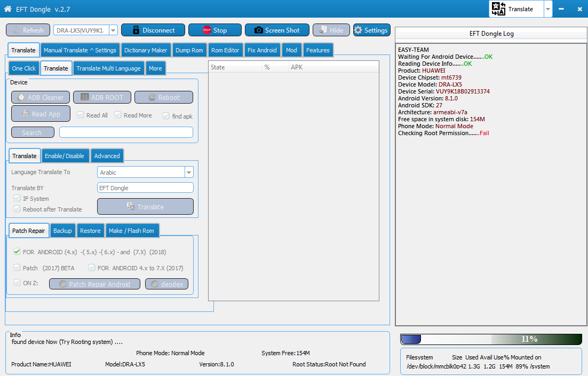Open the Mod tab

291,50
